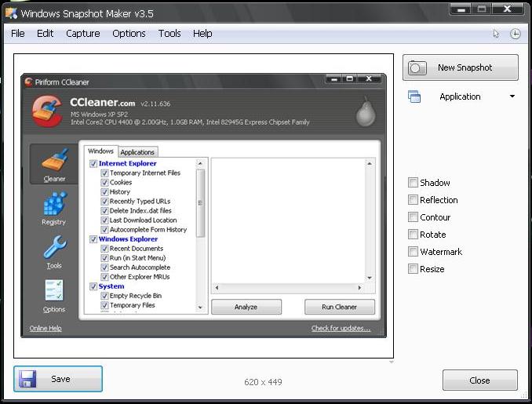532x404 pixels.
Task: Enable the Shadow checkbox
Action: point(413,183)
